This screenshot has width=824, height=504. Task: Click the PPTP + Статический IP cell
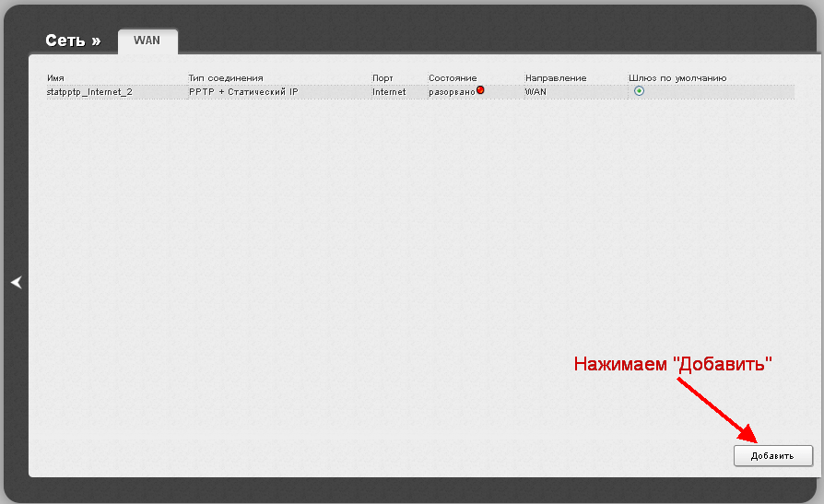coord(243,92)
